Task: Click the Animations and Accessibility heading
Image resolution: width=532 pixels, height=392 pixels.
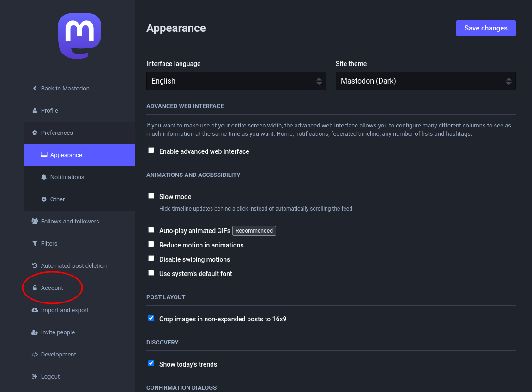Action: point(193,175)
